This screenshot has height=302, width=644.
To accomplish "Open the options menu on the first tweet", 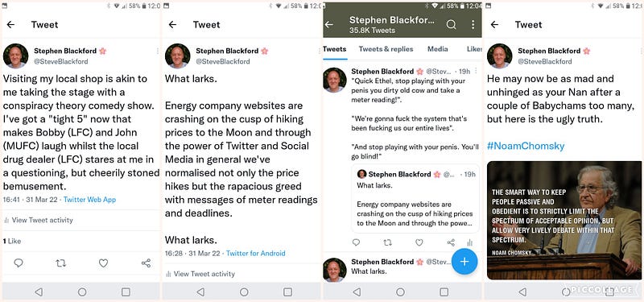I will 157,51.
